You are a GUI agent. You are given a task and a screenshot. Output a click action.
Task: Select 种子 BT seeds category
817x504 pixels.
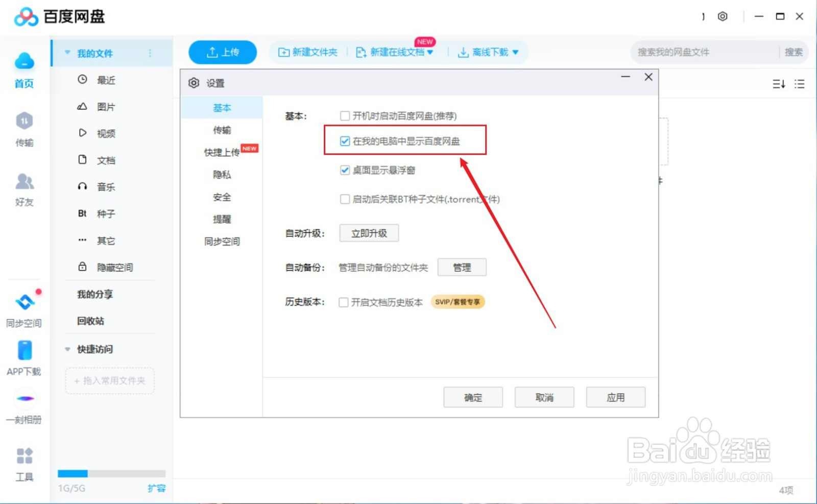(96, 213)
